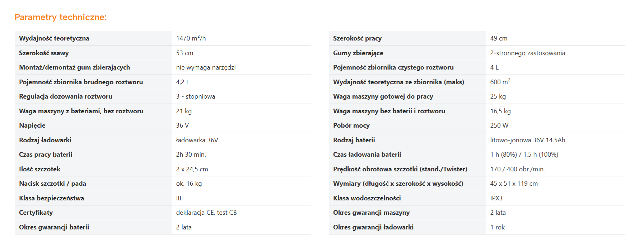Click the '170 / 400 obr./min.' value
The height and width of the screenshot is (247, 644).
pyautogui.click(x=518, y=169)
